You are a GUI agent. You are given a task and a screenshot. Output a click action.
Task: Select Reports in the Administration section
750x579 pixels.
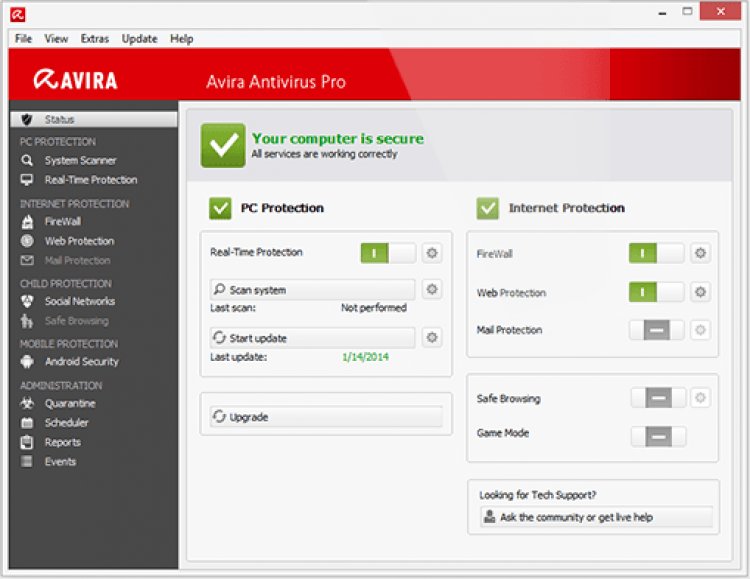(62, 442)
